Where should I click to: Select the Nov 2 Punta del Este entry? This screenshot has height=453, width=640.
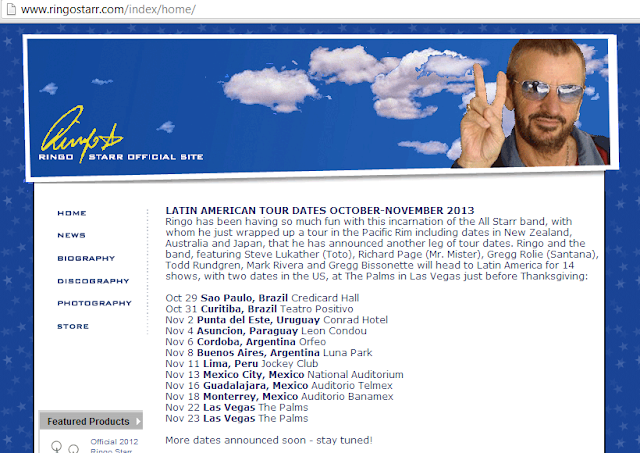click(x=276, y=320)
